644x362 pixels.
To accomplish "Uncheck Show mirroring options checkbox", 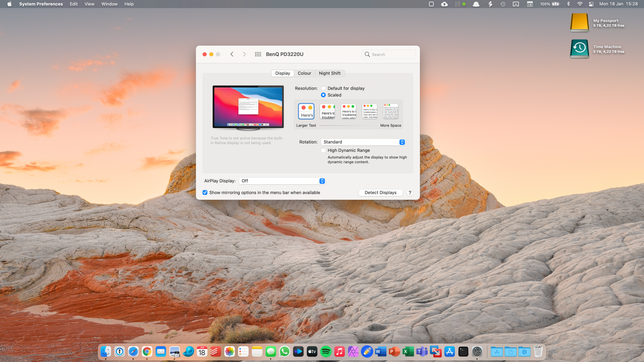I will click(205, 193).
